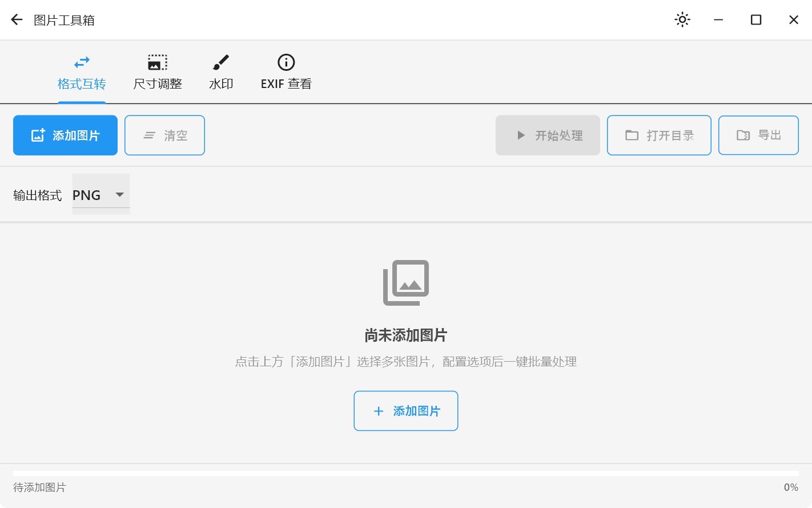
Task: Click the blue 添加图片 button in toolbar
Action: coord(65,135)
